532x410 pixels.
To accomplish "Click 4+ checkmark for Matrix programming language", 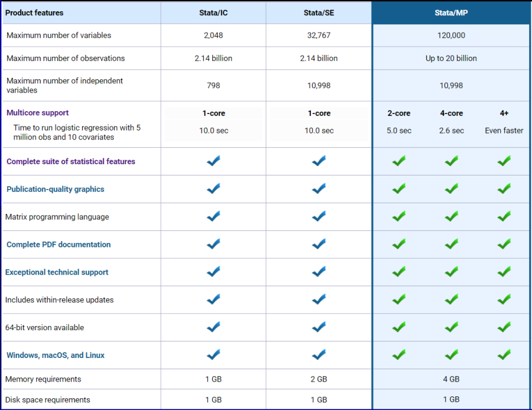I will [504, 216].
